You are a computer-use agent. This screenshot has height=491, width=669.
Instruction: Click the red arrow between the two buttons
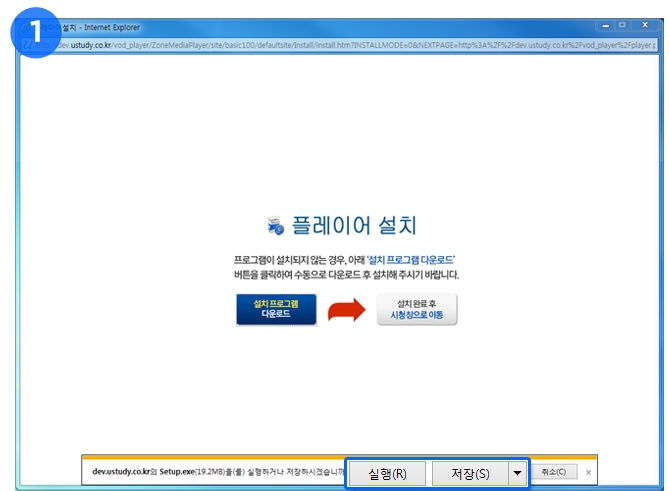[x=347, y=309]
